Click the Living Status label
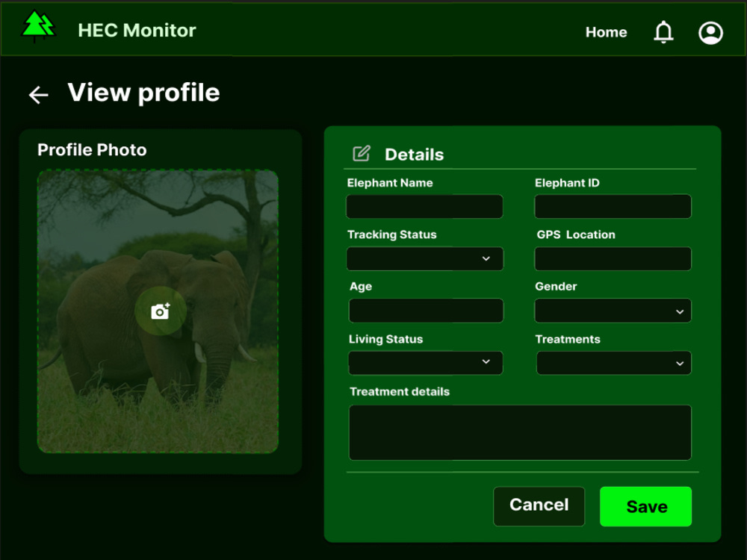The image size is (747, 560). (x=385, y=339)
